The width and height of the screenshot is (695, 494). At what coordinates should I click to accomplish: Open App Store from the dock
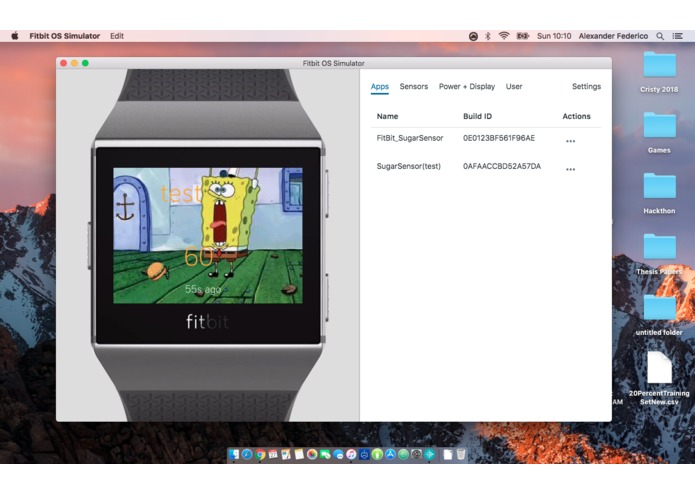390,454
